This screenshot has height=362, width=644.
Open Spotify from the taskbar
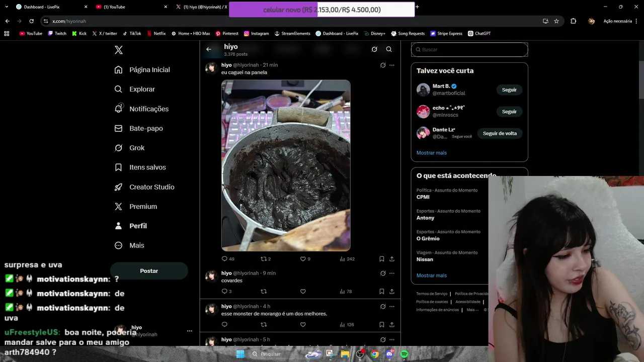[405, 354]
